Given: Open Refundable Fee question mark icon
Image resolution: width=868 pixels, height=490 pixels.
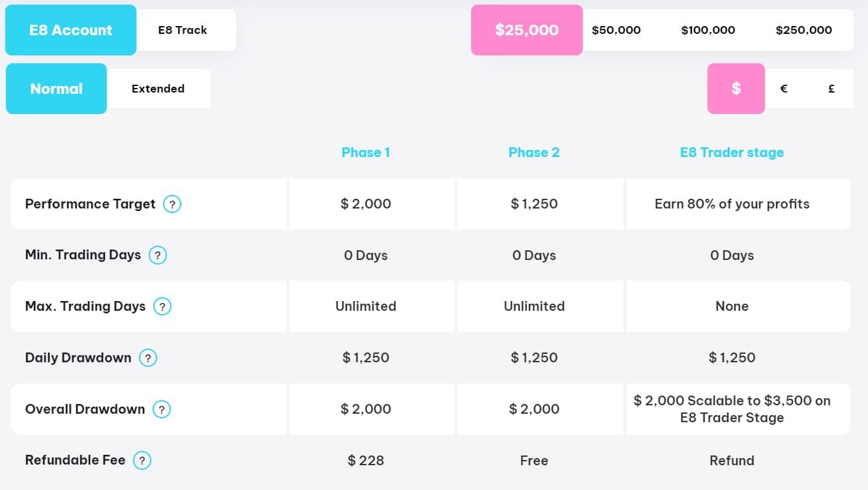Looking at the screenshot, I should coord(142,461).
